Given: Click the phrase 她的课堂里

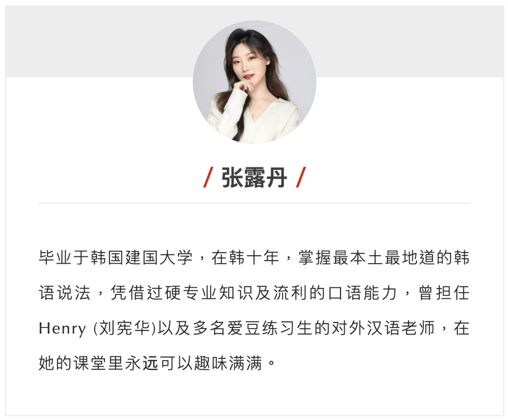Looking at the screenshot, I should pyautogui.click(x=82, y=363).
